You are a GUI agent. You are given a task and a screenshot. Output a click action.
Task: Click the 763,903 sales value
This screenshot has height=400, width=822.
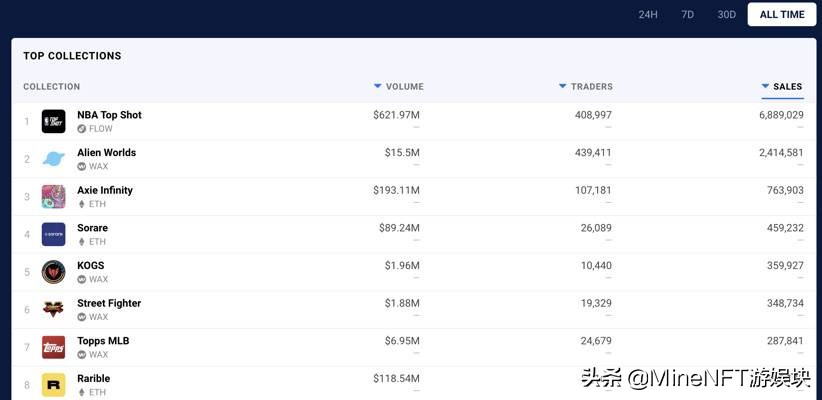[785, 190]
